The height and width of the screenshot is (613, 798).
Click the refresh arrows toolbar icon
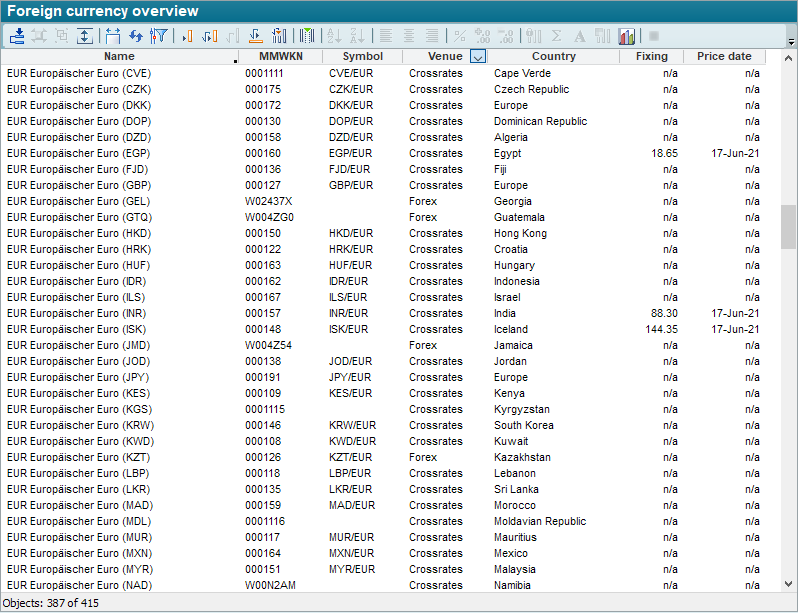[x=135, y=36]
